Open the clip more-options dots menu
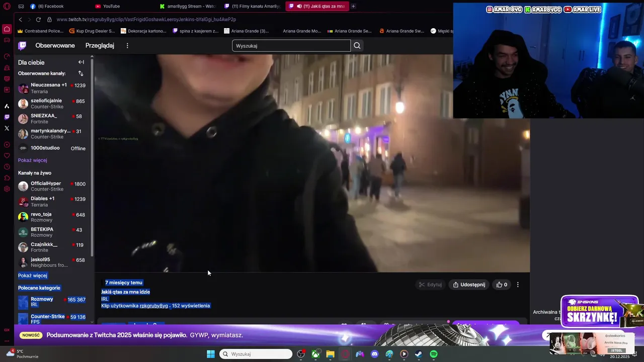The image size is (644, 362). point(518,285)
